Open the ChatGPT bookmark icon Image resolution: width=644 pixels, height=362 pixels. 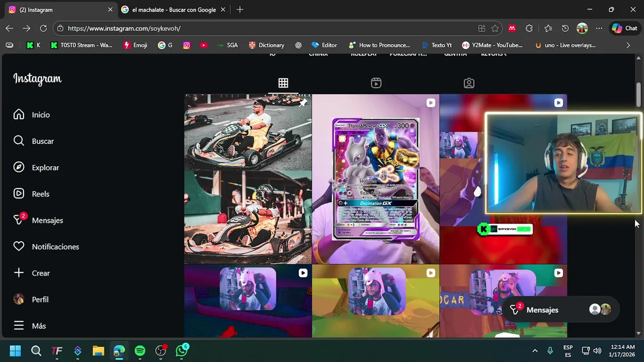click(298, 45)
